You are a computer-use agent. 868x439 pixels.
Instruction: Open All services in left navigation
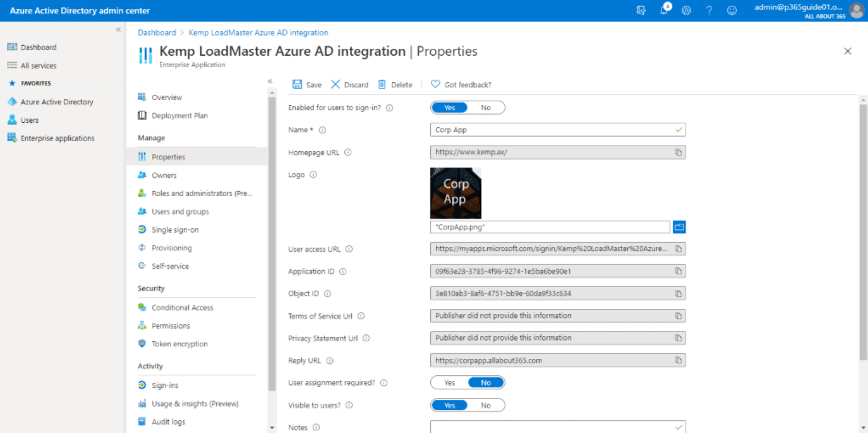point(39,65)
